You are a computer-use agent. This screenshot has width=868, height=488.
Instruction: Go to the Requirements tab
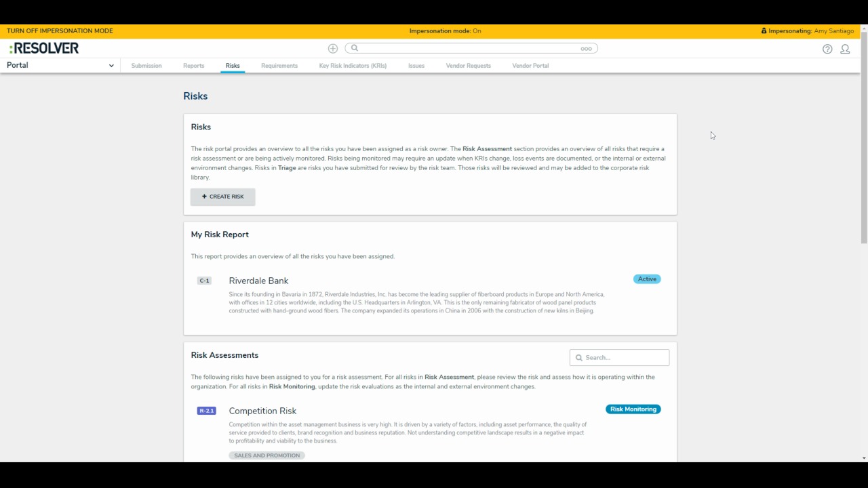pos(279,66)
